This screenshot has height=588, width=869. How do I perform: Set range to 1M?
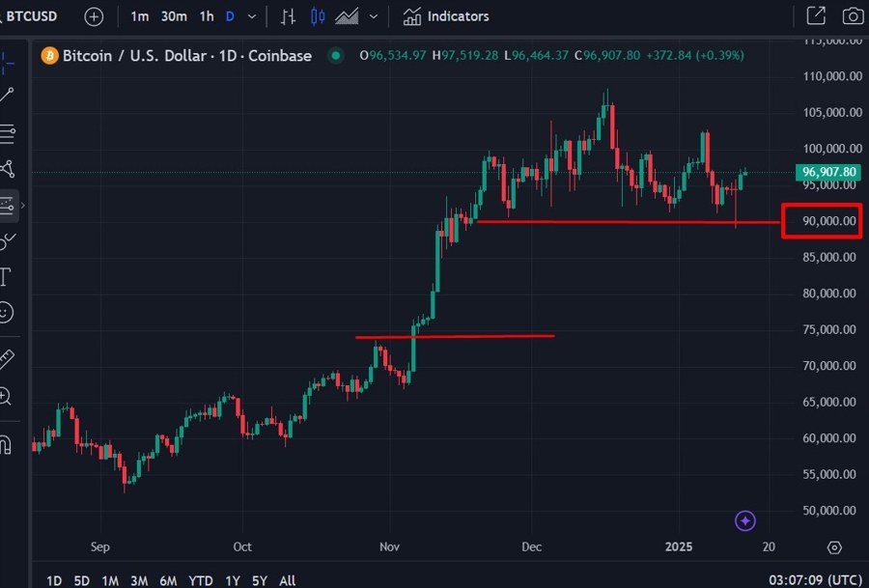click(110, 580)
